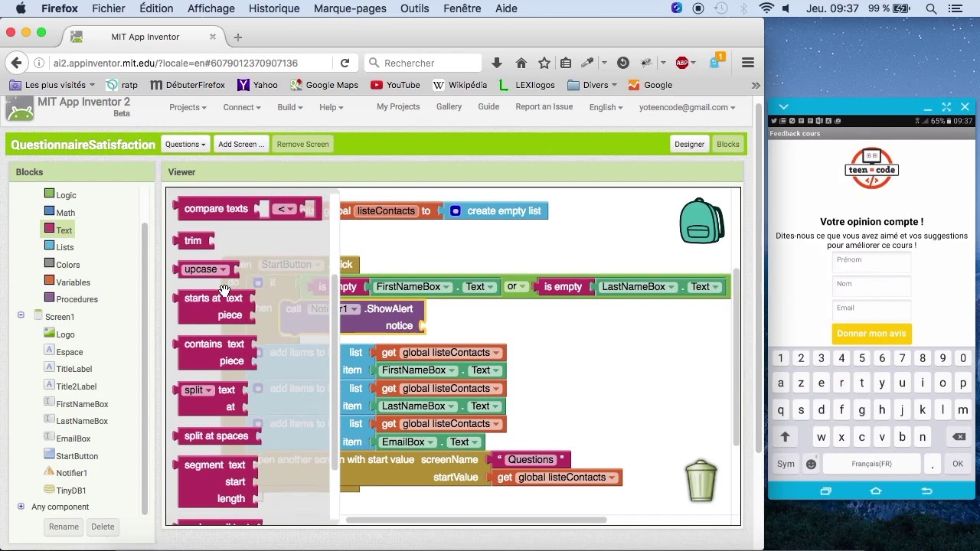This screenshot has width=980, height=551.
Task: Click the Rename button
Action: (64, 527)
